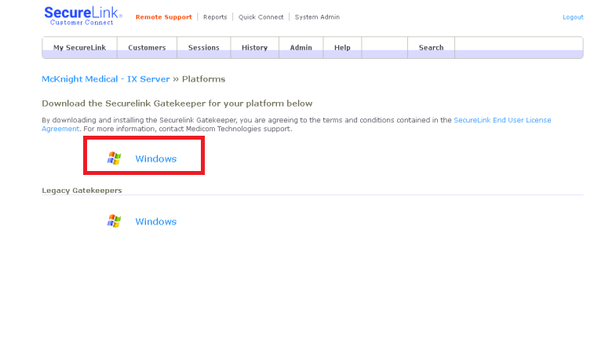
Task: Click the Windows logo icon above Legacy Gatekeepers
Action: coord(115,158)
